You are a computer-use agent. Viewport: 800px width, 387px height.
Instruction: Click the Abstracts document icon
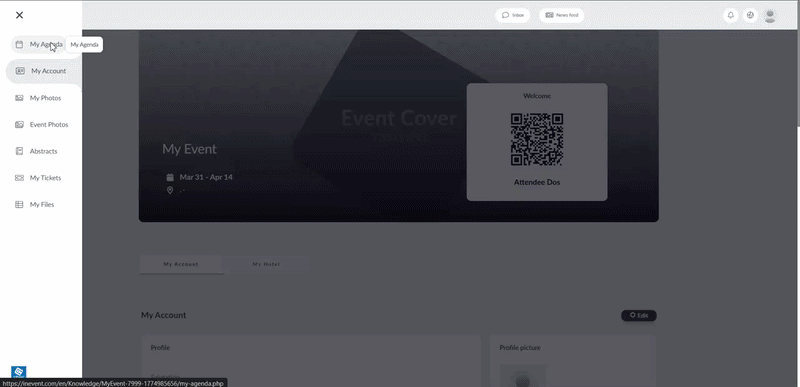point(19,151)
